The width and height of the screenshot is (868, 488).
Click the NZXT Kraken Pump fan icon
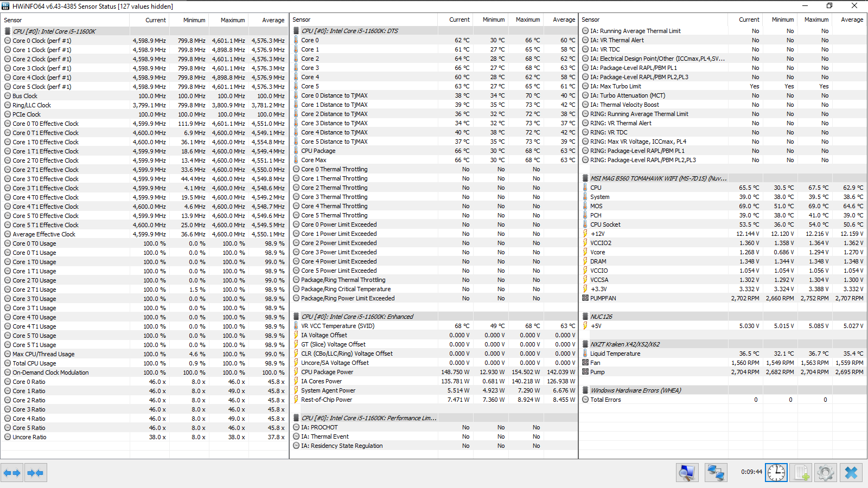585,372
